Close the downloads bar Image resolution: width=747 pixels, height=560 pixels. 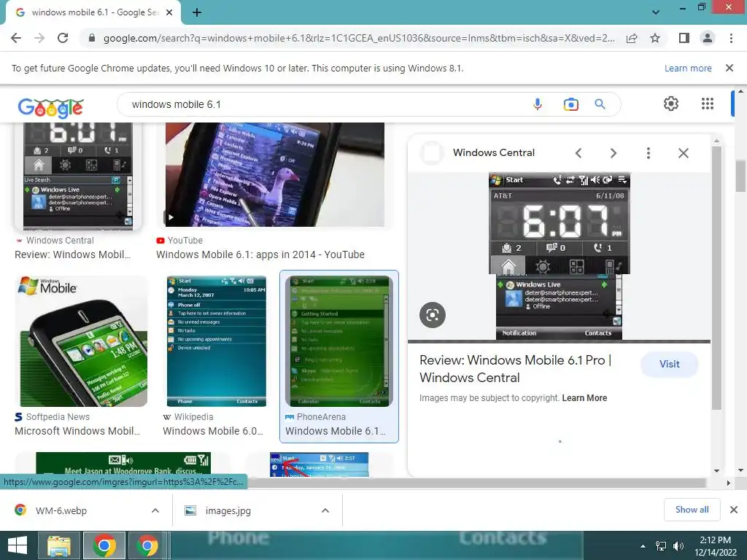pyautogui.click(x=734, y=510)
